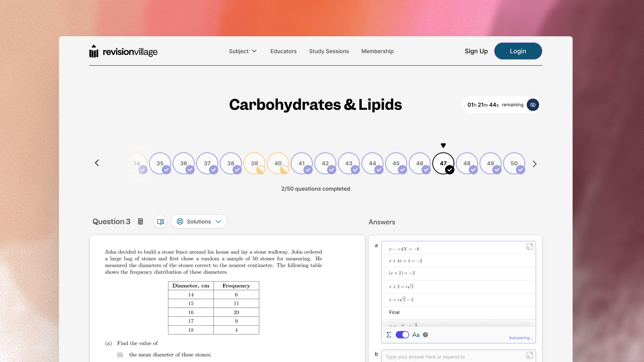Expand answer box b to fullscreen
Screen dimensions: 644x362
pos(530,355)
